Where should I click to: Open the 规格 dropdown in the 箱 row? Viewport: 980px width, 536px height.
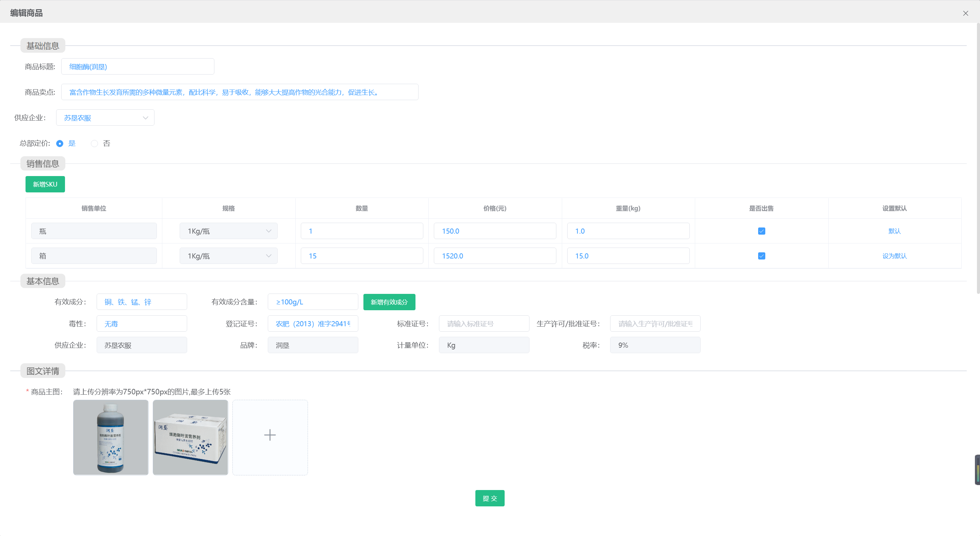point(228,256)
